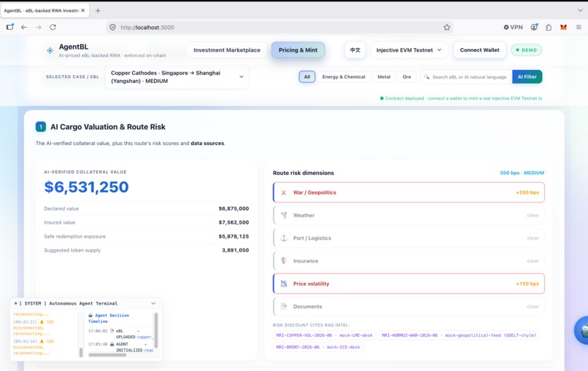Open a new browser tab with plus
This screenshot has width=588, height=371.
[x=98, y=10]
